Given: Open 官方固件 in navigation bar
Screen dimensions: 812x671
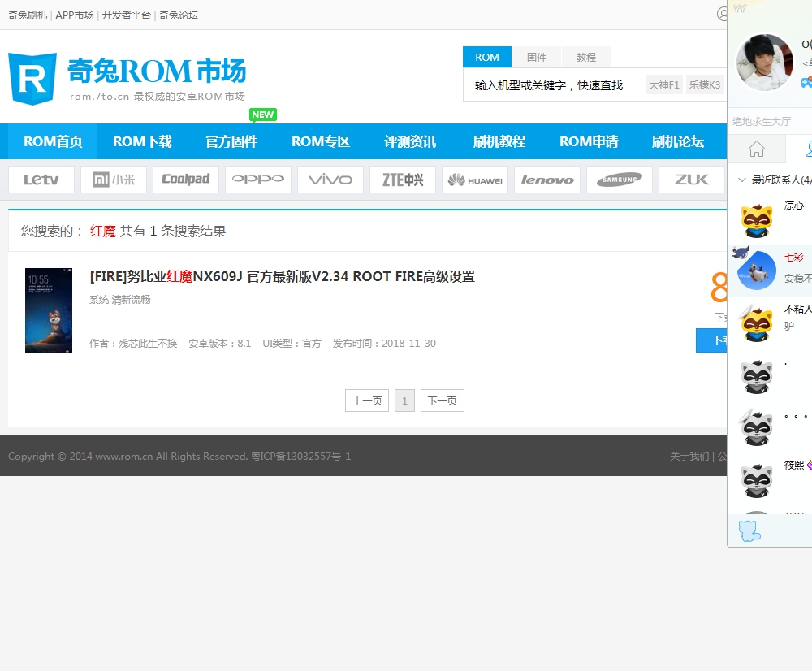Looking at the screenshot, I should tap(231, 141).
